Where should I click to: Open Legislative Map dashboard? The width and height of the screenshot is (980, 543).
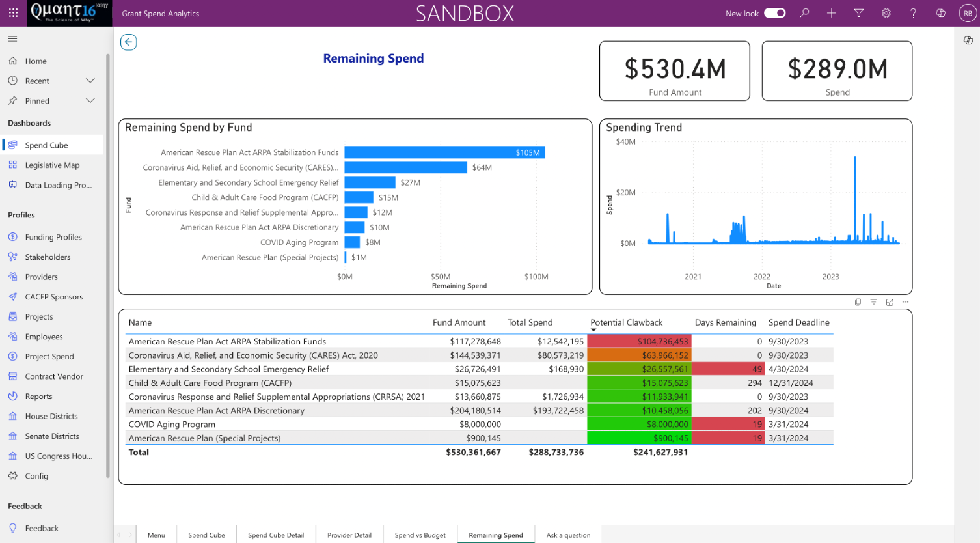point(52,165)
